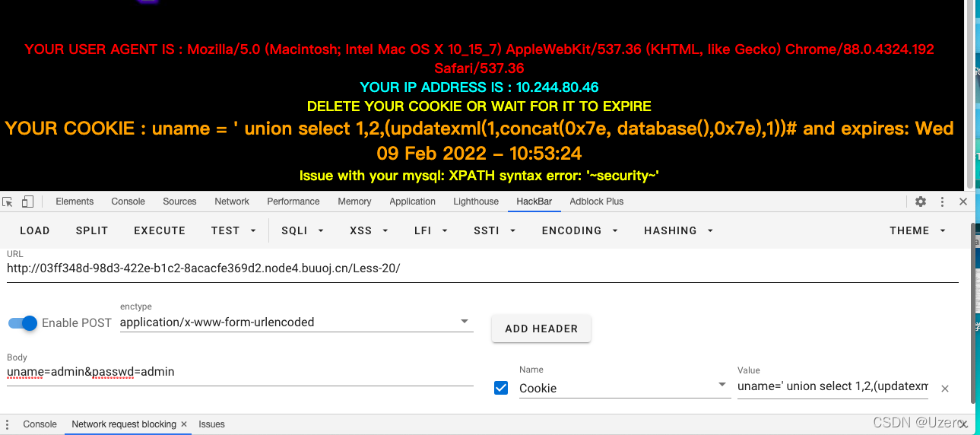Open the Network tab
The width and height of the screenshot is (980, 435).
232,202
